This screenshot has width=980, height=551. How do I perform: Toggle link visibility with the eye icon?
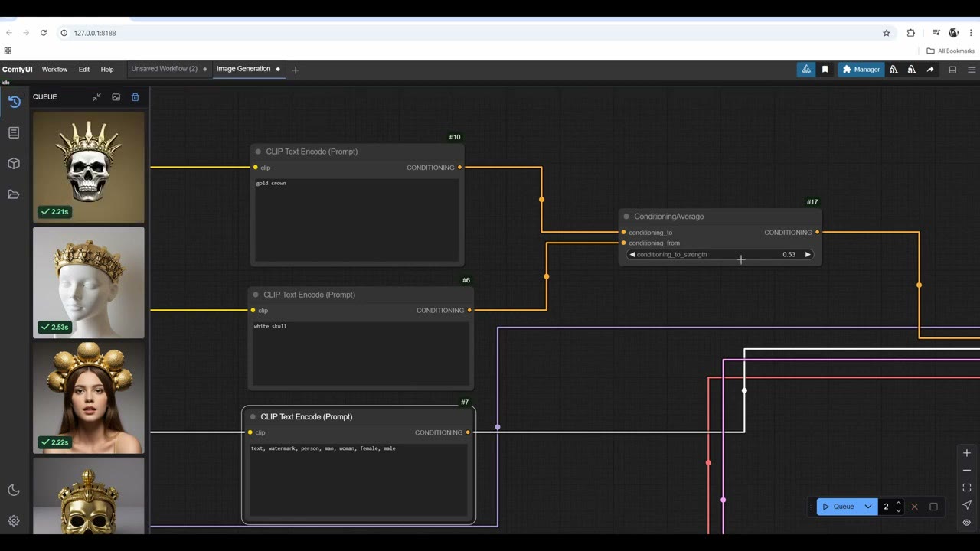(967, 523)
